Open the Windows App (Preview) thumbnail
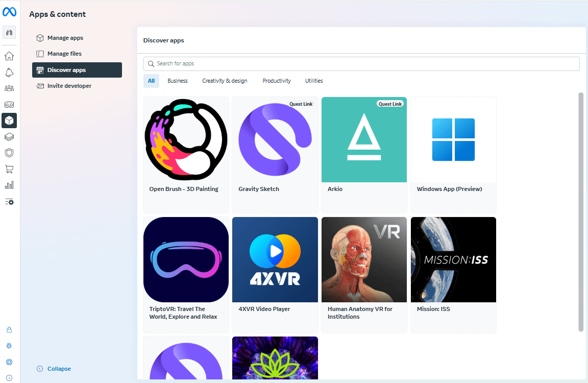Viewport: 588px width, 383px height. click(x=453, y=139)
